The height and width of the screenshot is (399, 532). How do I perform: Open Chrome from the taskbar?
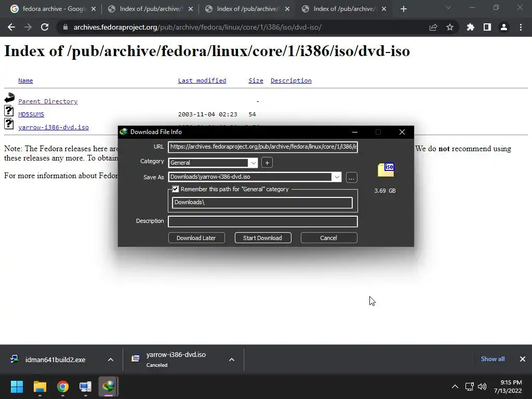point(63,387)
